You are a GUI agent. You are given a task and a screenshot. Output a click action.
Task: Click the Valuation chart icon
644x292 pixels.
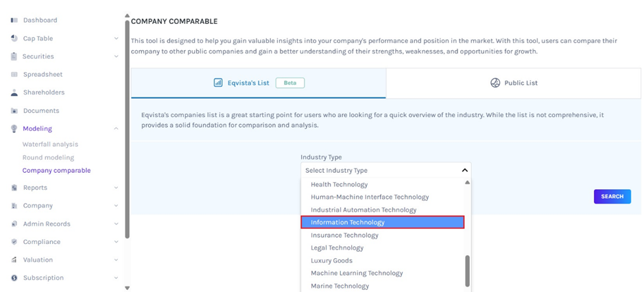coord(14,260)
